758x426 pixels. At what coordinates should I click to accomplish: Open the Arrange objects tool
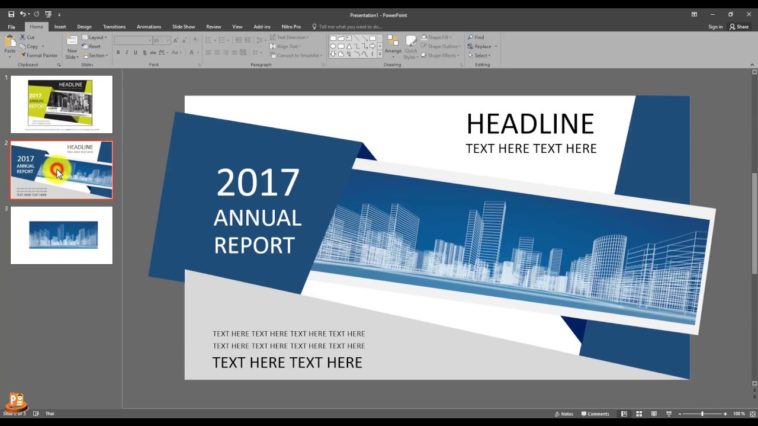pos(393,45)
